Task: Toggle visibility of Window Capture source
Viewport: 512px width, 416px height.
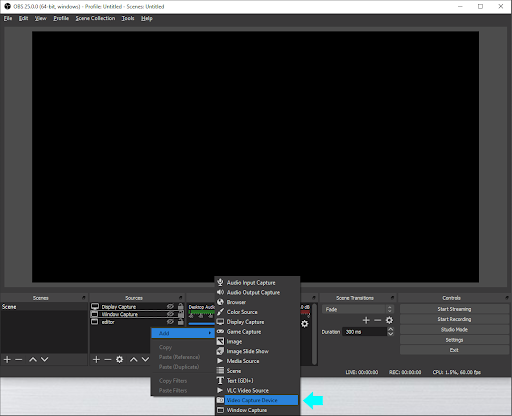Action: (170, 314)
